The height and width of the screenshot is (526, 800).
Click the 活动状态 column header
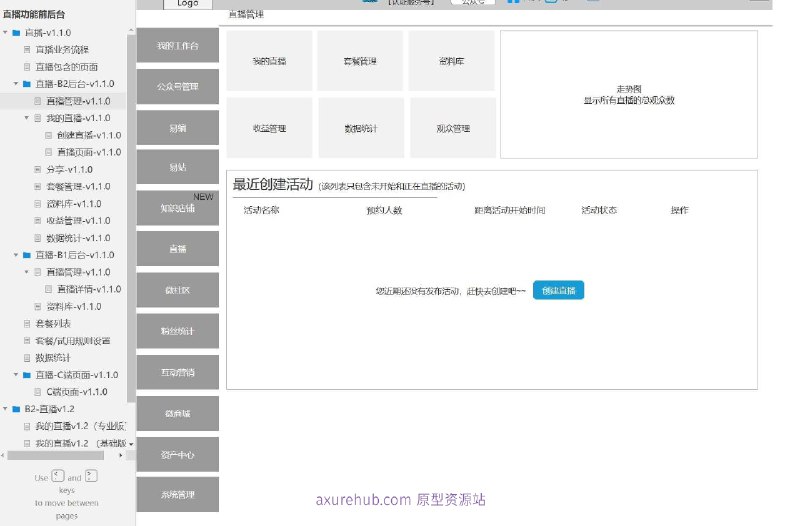(599, 210)
